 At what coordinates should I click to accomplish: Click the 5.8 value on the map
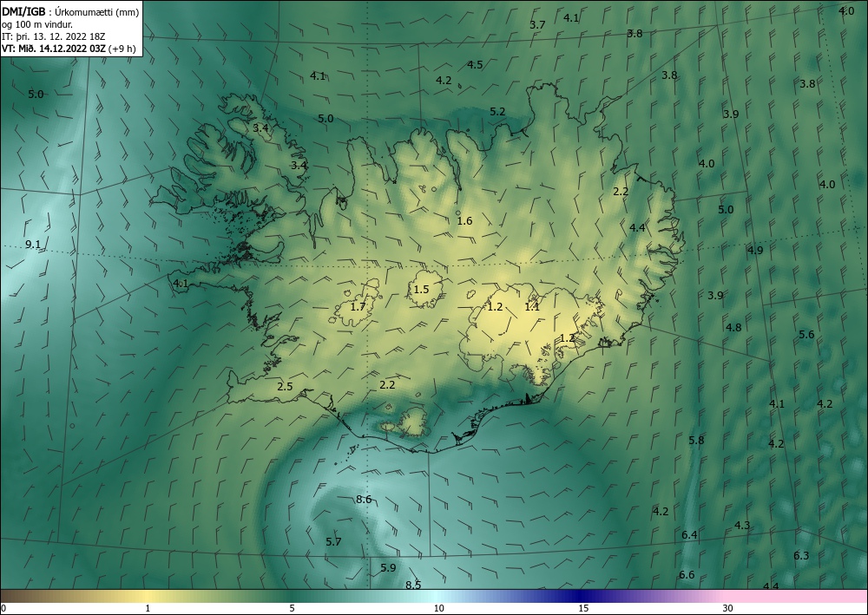click(x=696, y=441)
